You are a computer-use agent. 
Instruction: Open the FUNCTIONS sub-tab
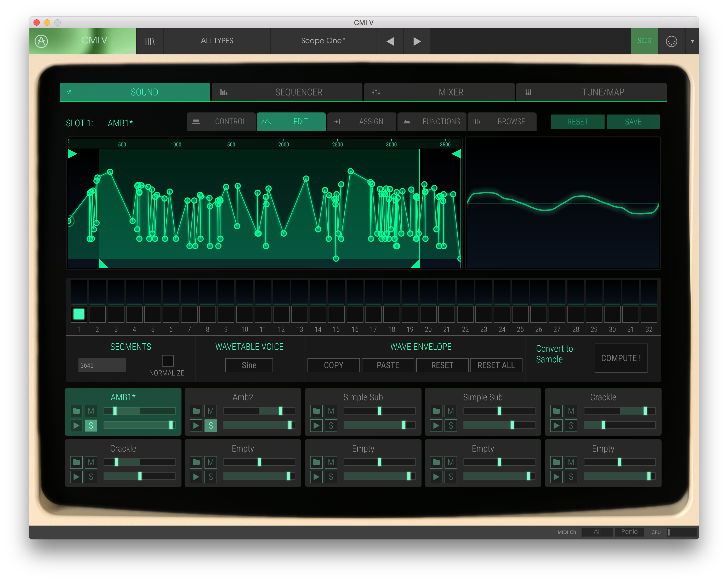pos(432,122)
